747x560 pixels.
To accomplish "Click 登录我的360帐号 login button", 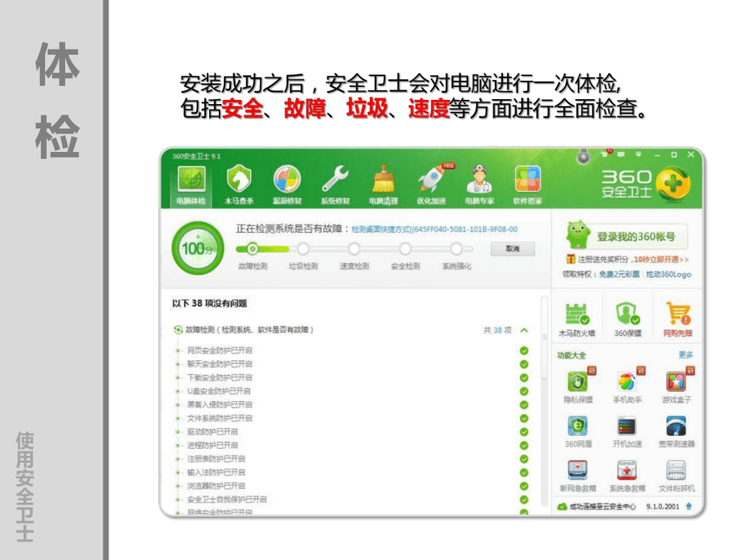I will click(636, 237).
